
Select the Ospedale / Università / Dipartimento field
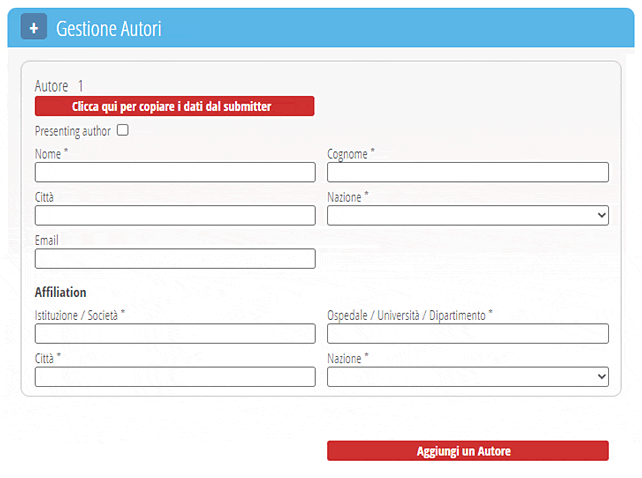click(467, 334)
